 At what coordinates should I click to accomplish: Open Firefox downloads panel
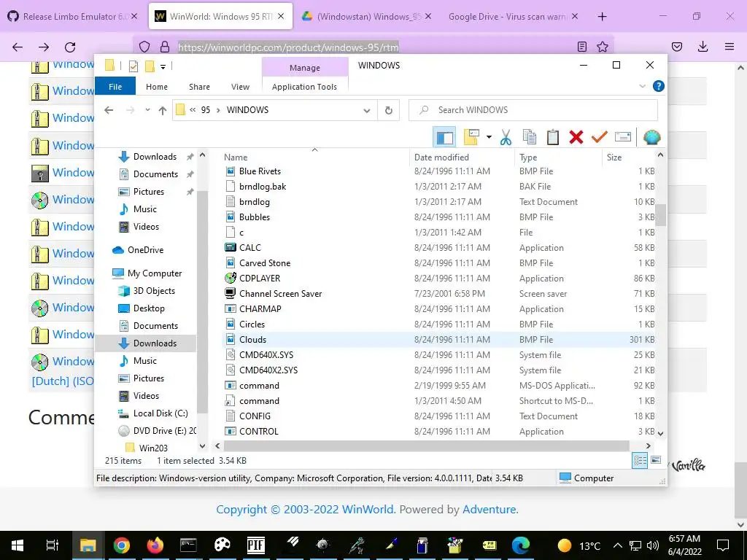tap(703, 47)
